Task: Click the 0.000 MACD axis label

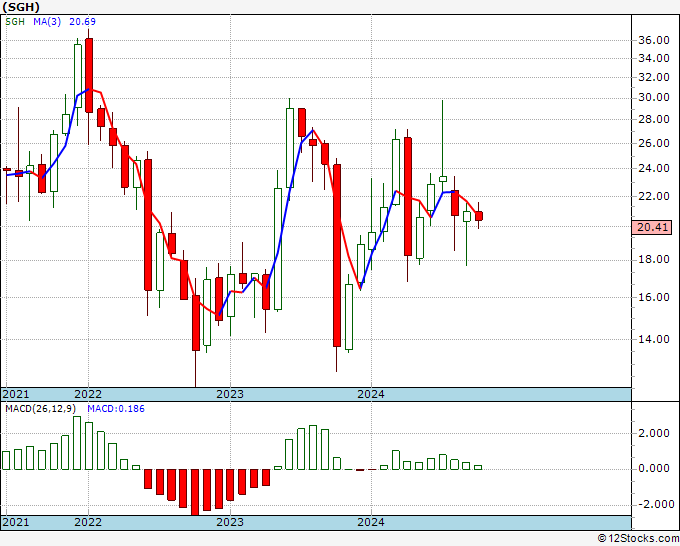Action: (x=654, y=468)
